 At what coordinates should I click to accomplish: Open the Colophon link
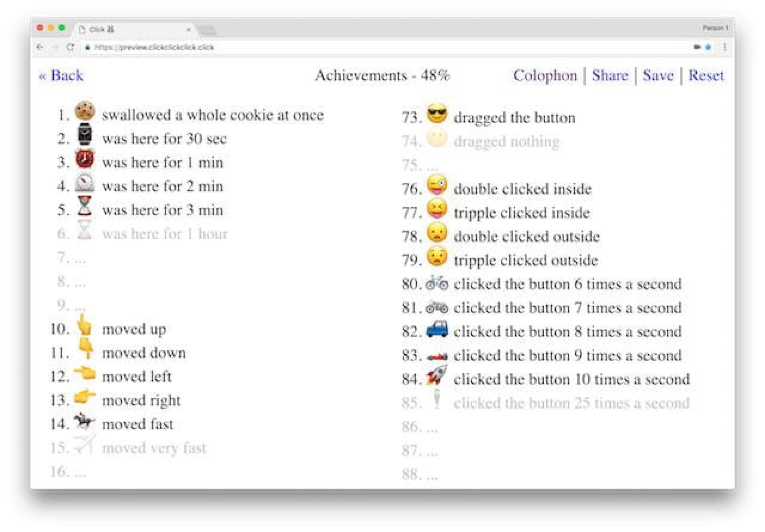pos(545,76)
